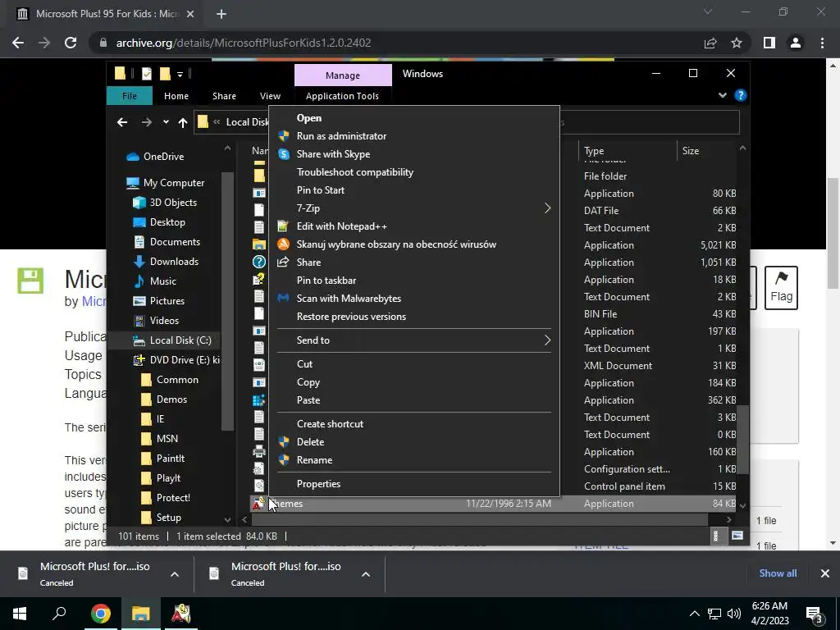Screen dimensions: 840x630
Task: Click the volume speaker tray icon
Action: (734, 614)
